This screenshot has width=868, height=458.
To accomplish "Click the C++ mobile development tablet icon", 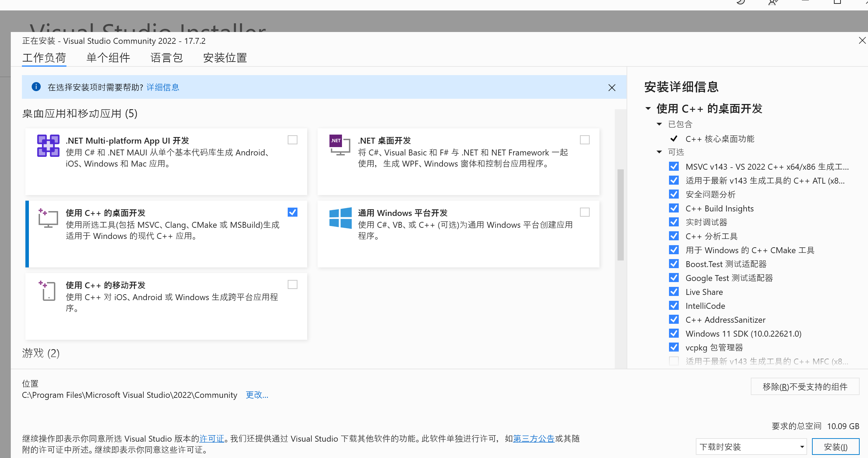I will click(x=48, y=291).
